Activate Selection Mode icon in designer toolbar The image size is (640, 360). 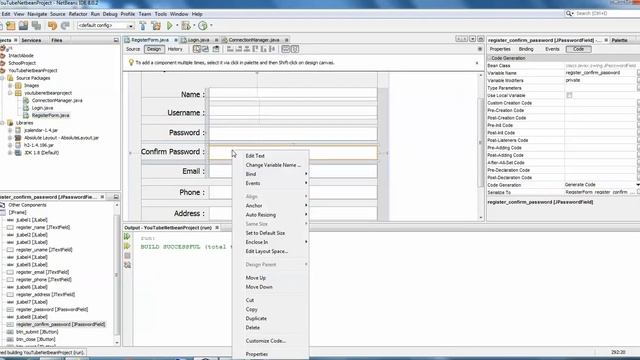click(x=197, y=49)
